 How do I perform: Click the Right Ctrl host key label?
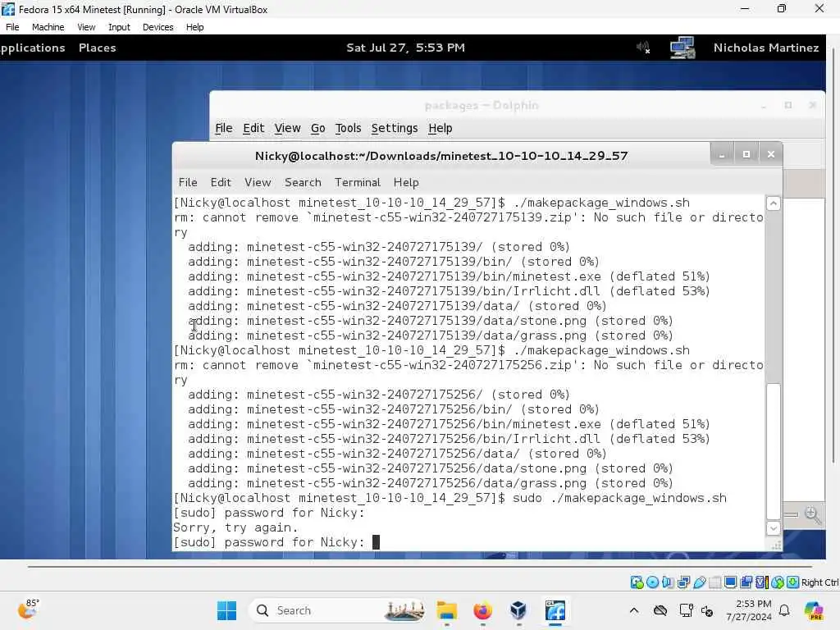tap(820, 582)
